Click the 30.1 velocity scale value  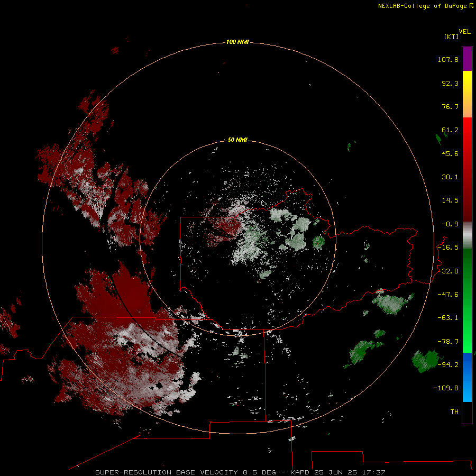[x=450, y=177]
